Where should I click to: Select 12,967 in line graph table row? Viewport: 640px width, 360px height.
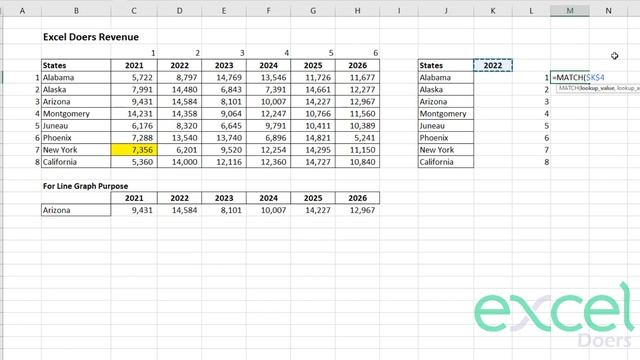[358, 210]
